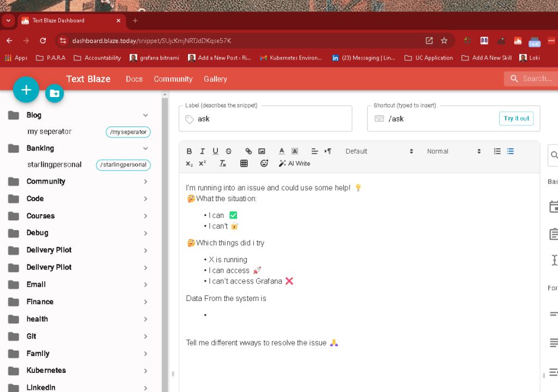Expand the Family folder
Screen dimensions: 558x392
145,353
